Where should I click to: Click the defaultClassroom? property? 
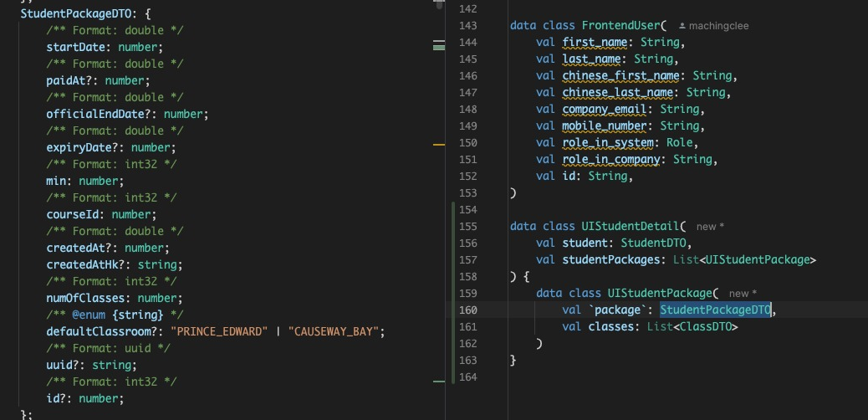click(x=102, y=331)
